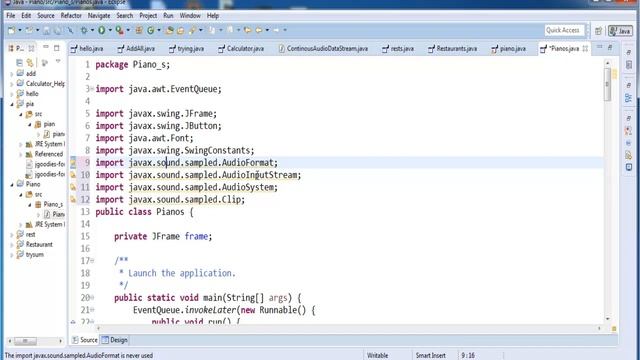Screen dimensions: 640x360
Task: Switch to the Restaurants.java tab
Action: click(x=452, y=49)
